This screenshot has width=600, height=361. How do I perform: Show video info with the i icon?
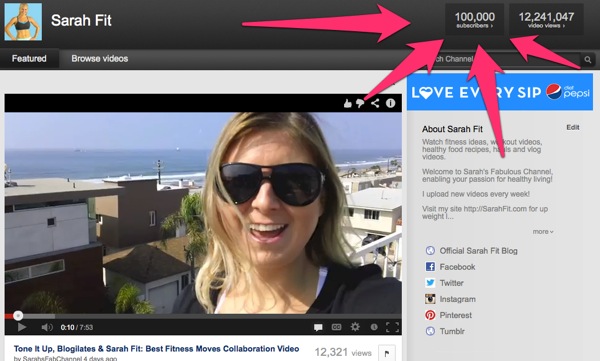pos(390,103)
